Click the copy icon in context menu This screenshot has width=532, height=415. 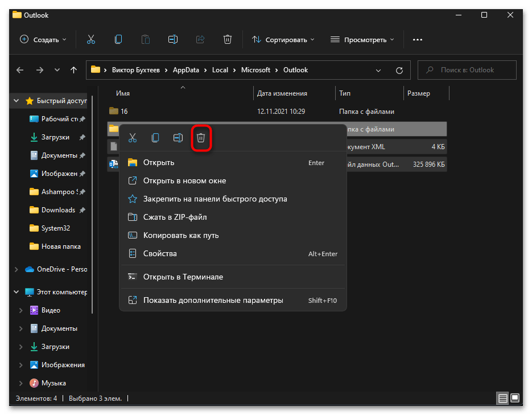coord(155,138)
